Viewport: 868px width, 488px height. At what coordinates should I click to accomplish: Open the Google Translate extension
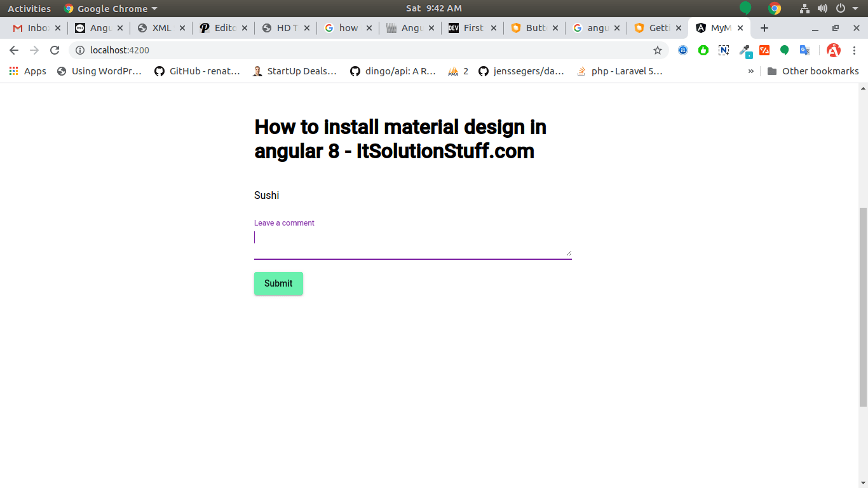coord(804,50)
